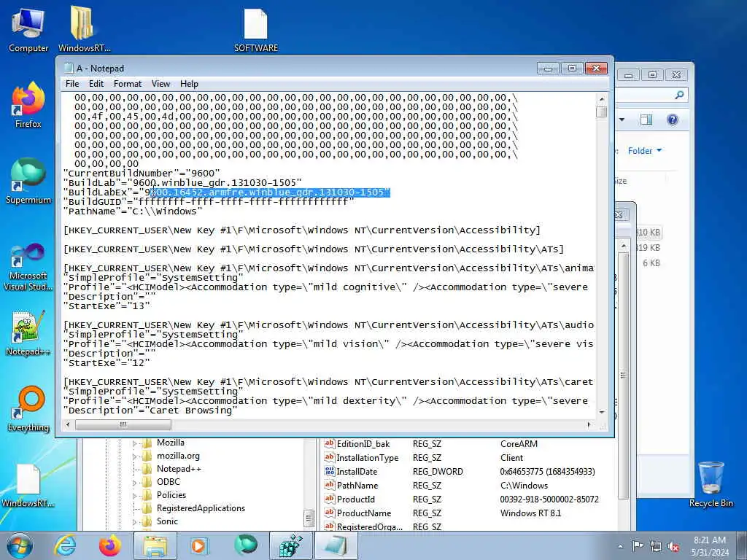The width and height of the screenshot is (747, 560).
Task: Click the BuildGUID line in Notepad
Action: coord(209,202)
